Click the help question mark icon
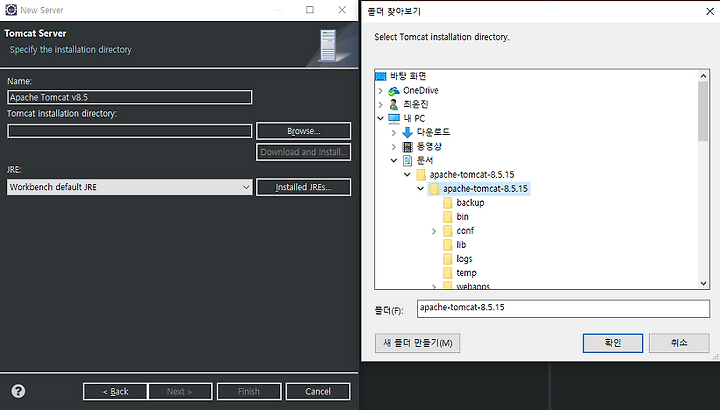Screen dimensions: 720x410 click(18, 391)
